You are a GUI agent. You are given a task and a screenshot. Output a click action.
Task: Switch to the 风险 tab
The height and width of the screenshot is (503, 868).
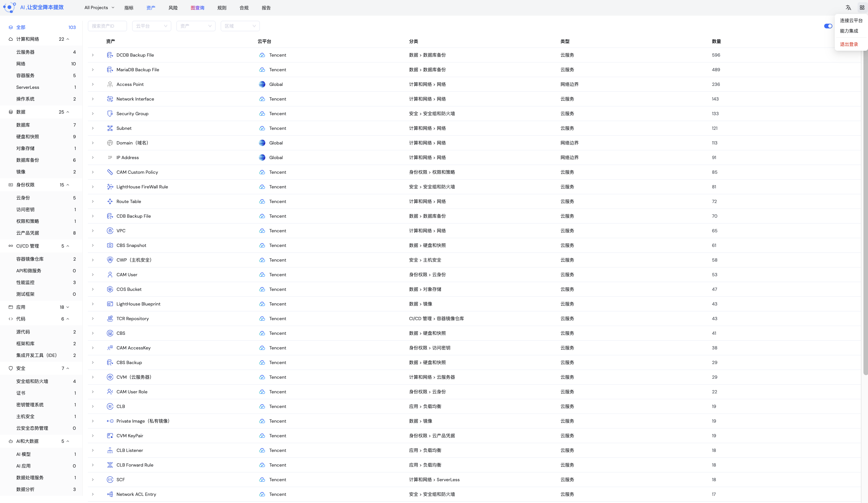point(173,7)
